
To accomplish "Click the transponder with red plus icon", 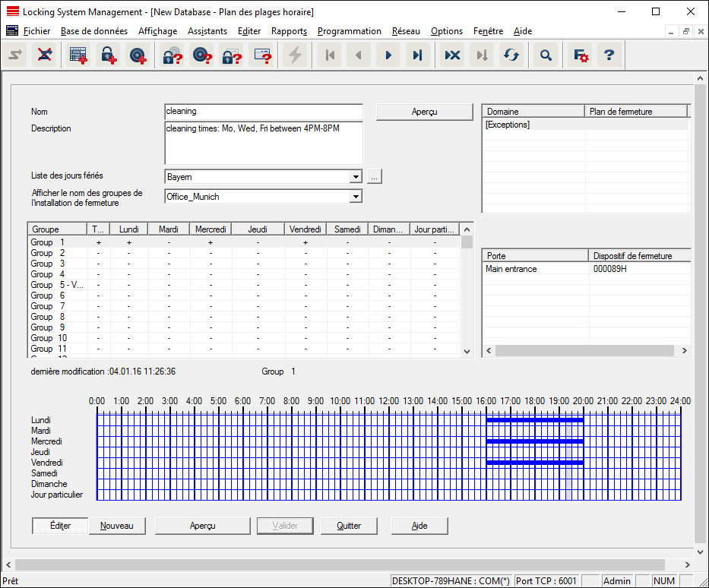I will [x=138, y=55].
